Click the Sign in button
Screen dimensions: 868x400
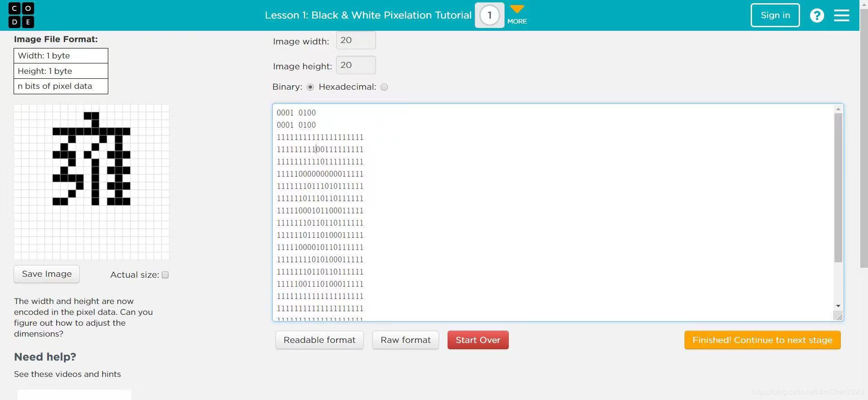775,15
